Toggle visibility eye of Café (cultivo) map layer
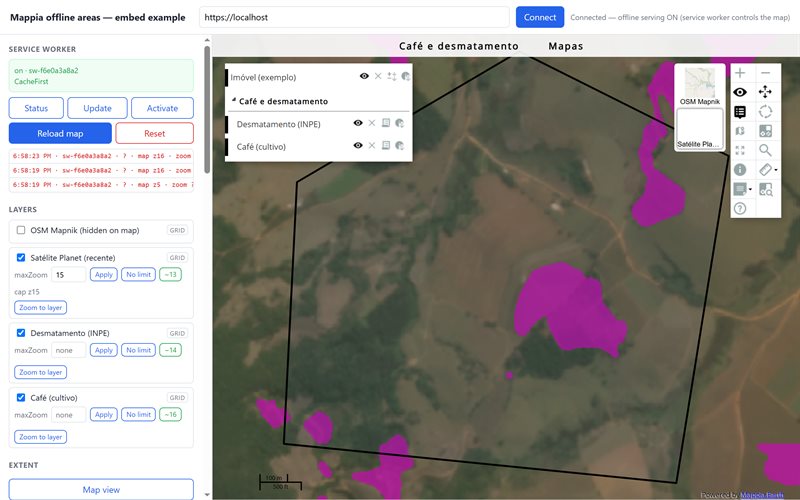Viewport: 800px width, 500px height. [358, 145]
